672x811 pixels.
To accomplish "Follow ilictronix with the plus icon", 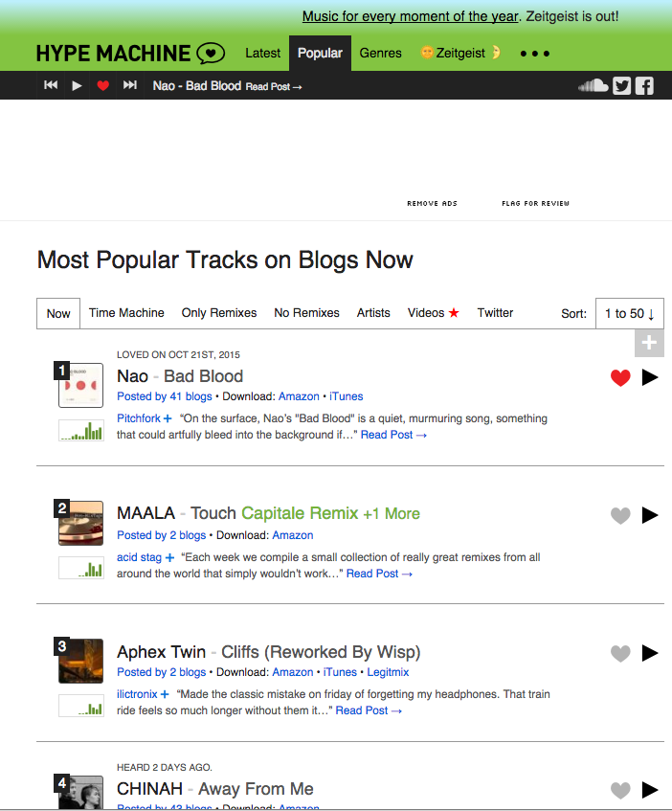I will point(165,694).
